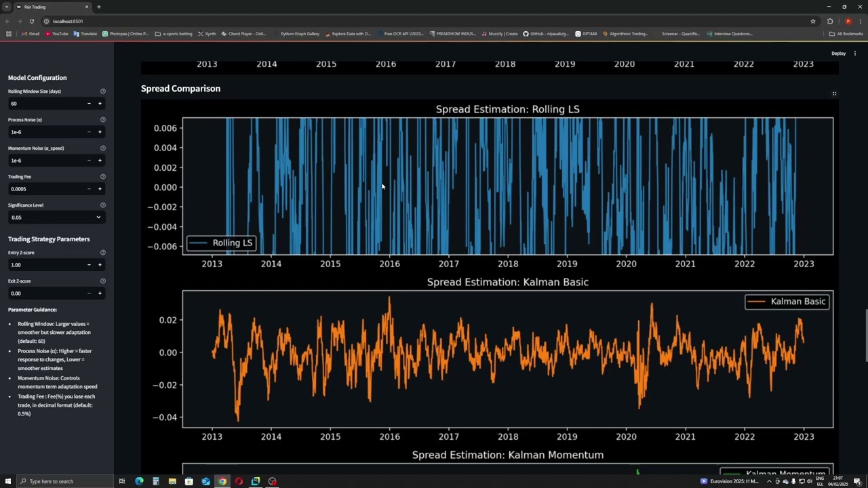Increase Exit Z-score with plus button

[100, 293]
